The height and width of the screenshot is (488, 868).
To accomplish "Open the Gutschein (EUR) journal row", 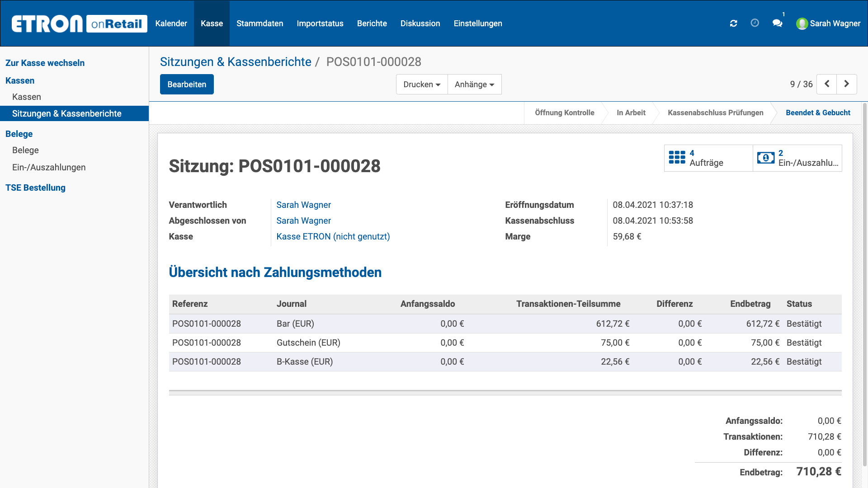I will click(505, 343).
